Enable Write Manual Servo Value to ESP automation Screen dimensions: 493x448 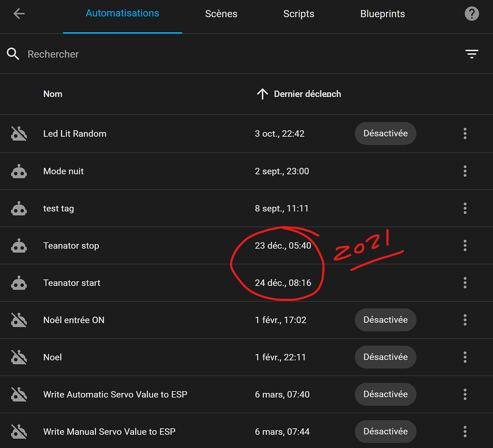coord(385,431)
